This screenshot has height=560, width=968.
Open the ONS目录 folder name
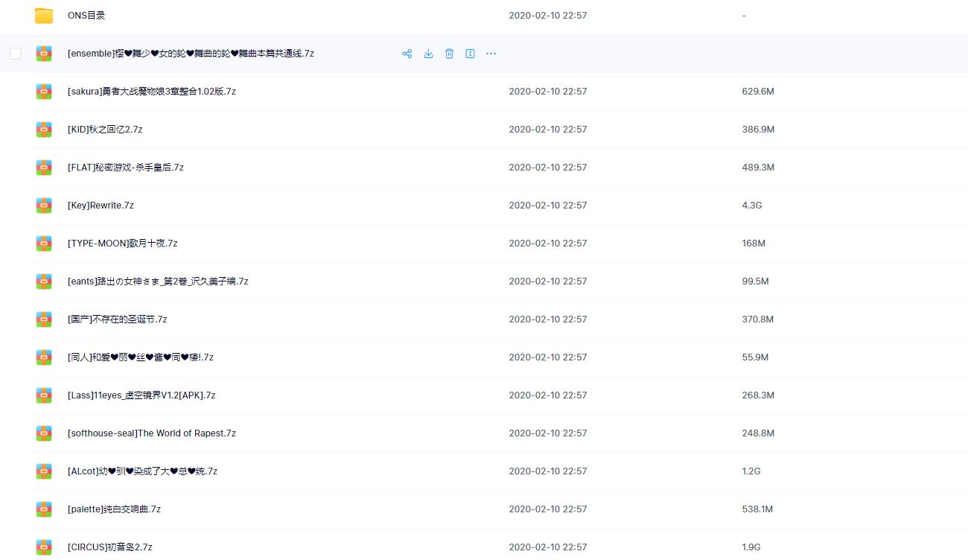(86, 16)
